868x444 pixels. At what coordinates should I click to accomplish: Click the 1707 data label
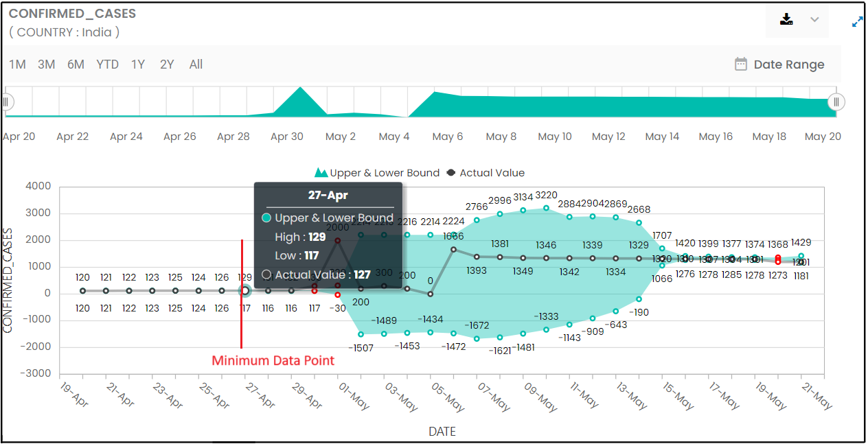click(x=662, y=237)
